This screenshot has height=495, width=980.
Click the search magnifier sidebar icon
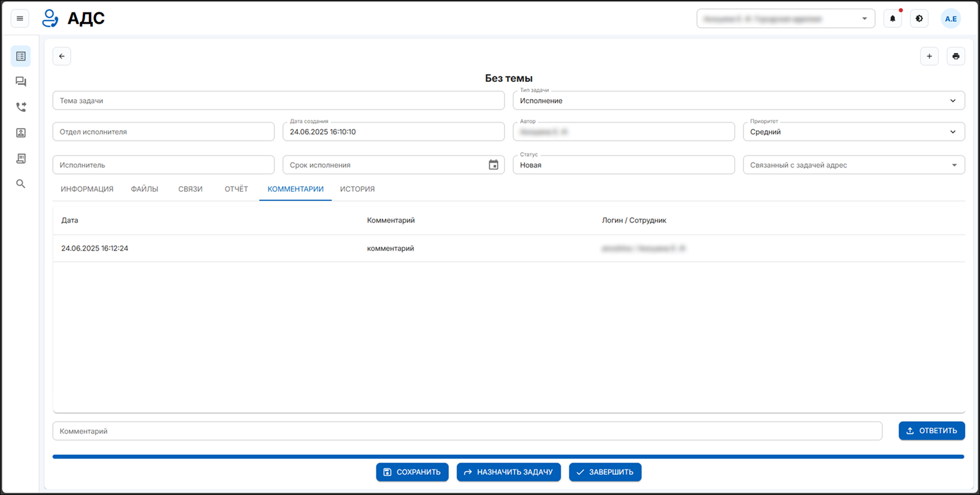[x=21, y=184]
